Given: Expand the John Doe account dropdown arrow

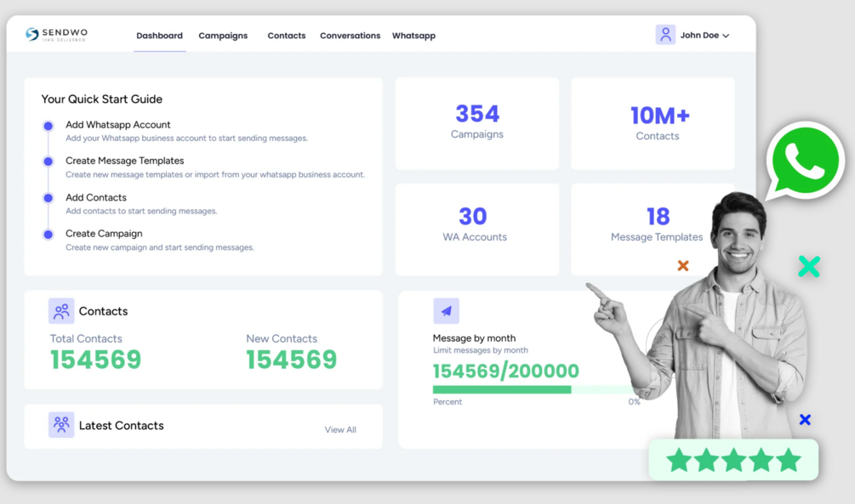Looking at the screenshot, I should 726,36.
